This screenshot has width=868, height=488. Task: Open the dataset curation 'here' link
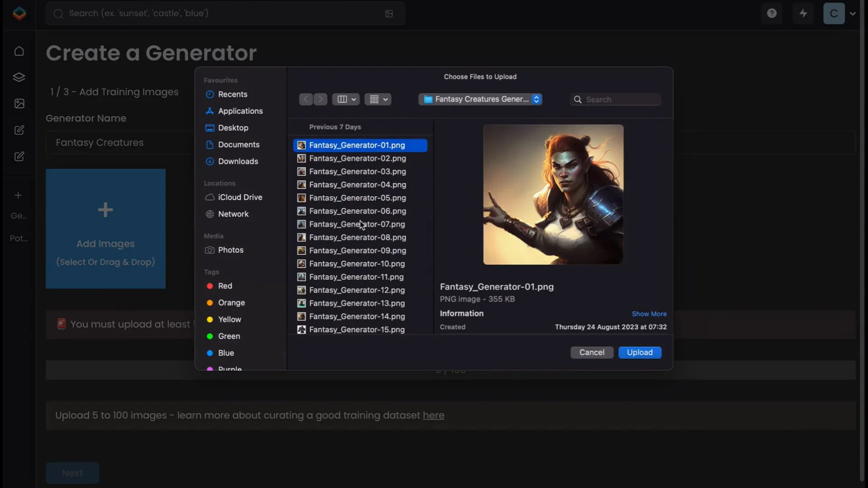pos(434,416)
